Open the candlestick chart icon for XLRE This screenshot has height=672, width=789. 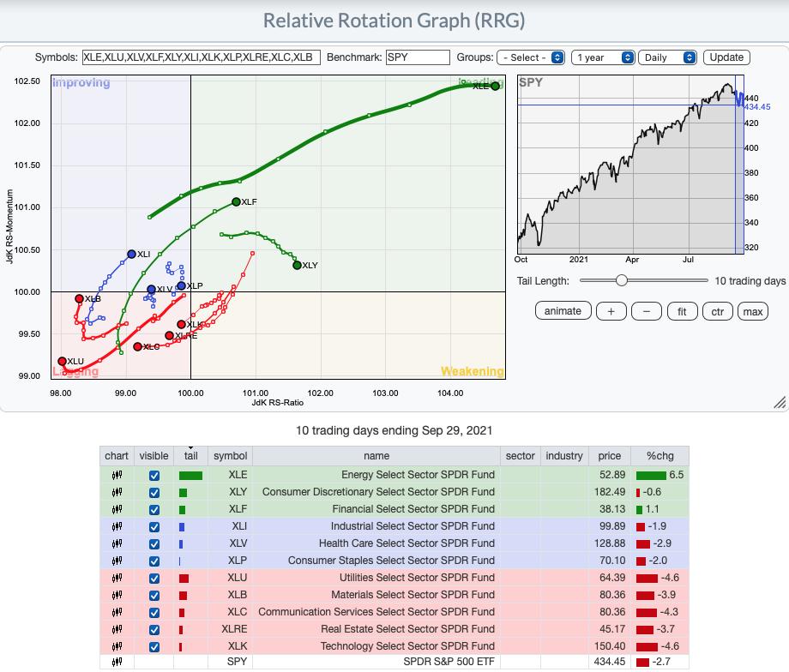(x=117, y=629)
